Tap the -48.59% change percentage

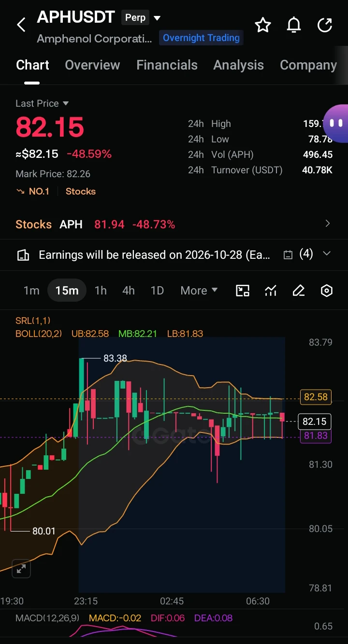[89, 154]
